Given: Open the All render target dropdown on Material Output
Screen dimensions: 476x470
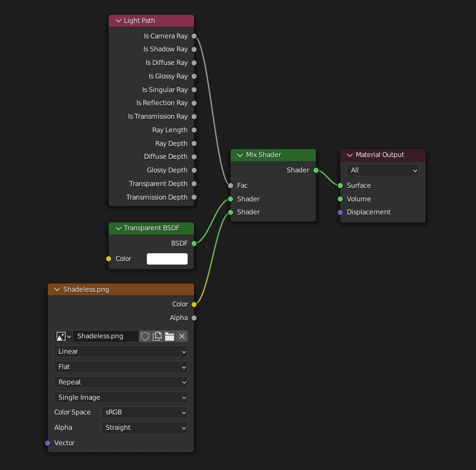Looking at the screenshot, I should [382, 170].
